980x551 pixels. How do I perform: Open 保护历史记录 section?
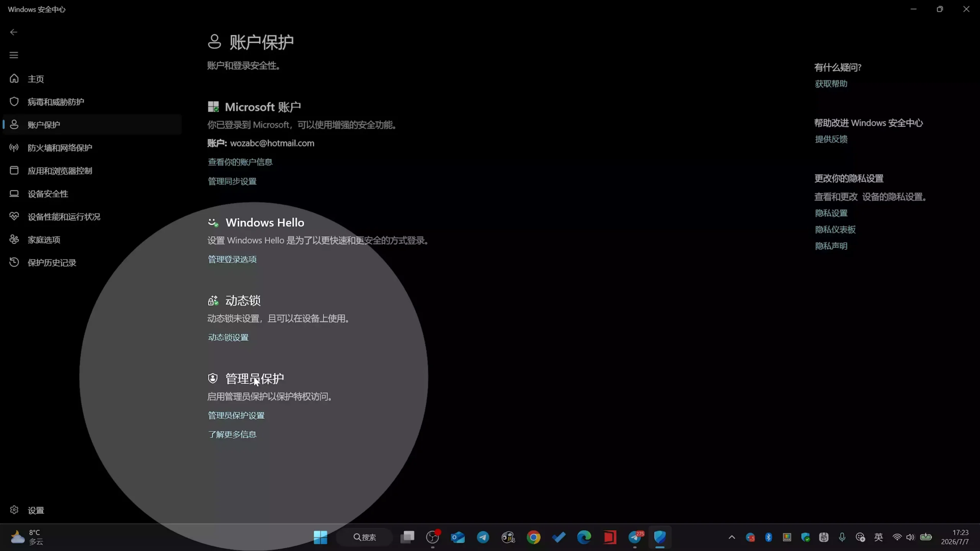(92, 262)
